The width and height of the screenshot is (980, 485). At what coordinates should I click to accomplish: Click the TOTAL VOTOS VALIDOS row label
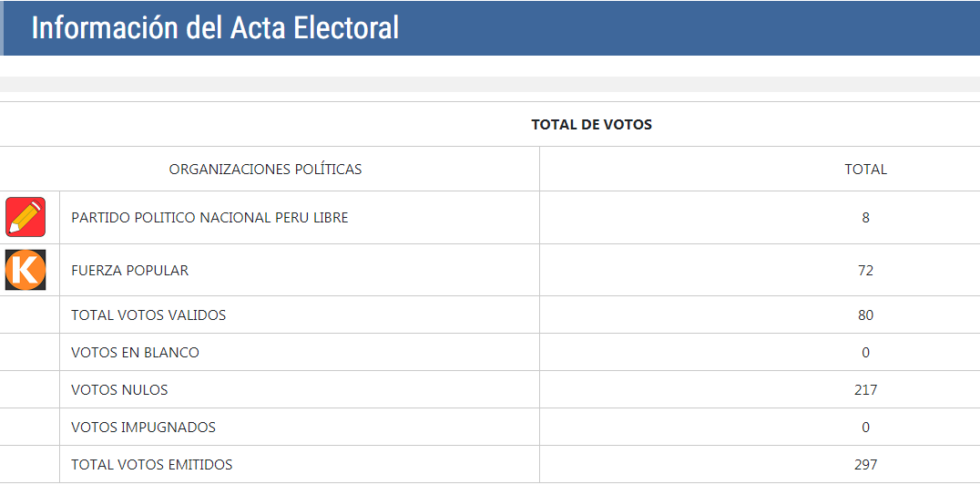pos(148,315)
